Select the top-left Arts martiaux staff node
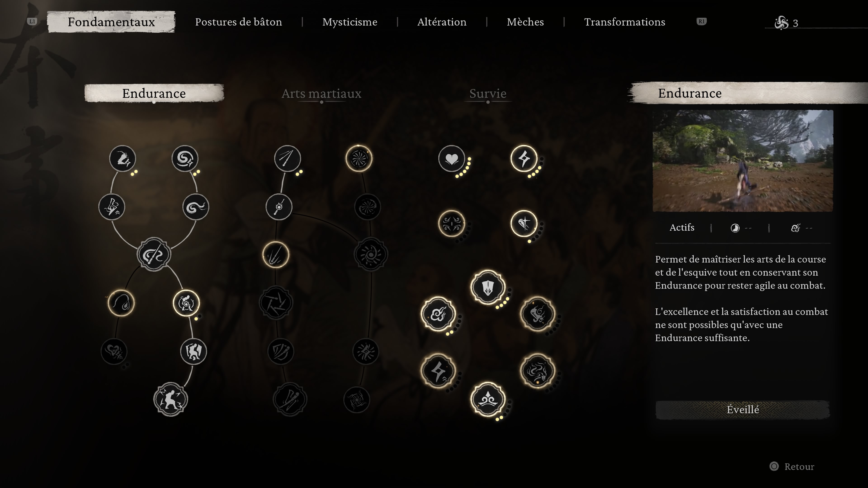Image resolution: width=868 pixels, height=488 pixels. 288,158
